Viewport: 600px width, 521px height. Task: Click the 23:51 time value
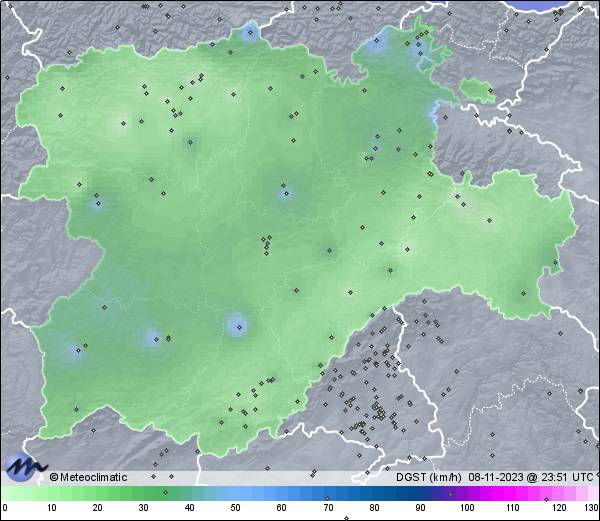pyautogui.click(x=553, y=477)
